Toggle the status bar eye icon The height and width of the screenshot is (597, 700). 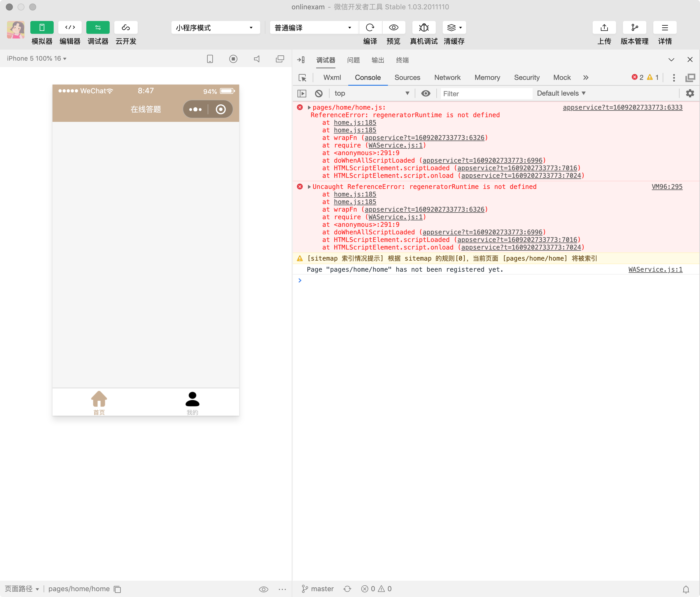(263, 589)
